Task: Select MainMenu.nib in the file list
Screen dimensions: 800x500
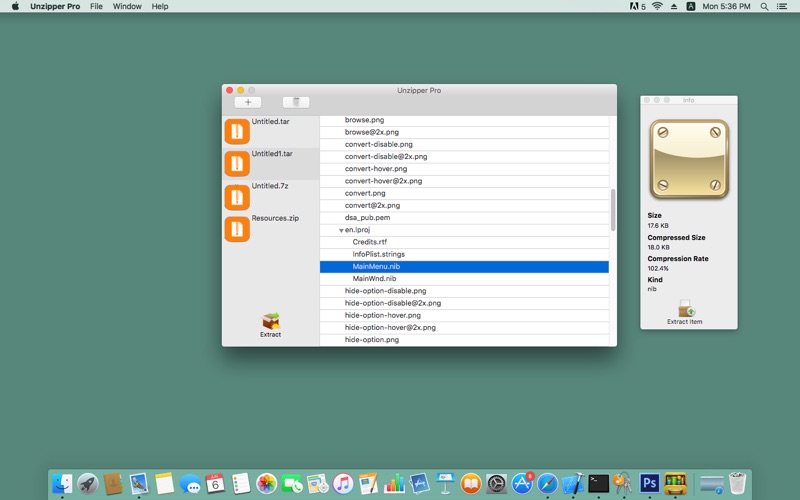Action: pyautogui.click(x=464, y=266)
